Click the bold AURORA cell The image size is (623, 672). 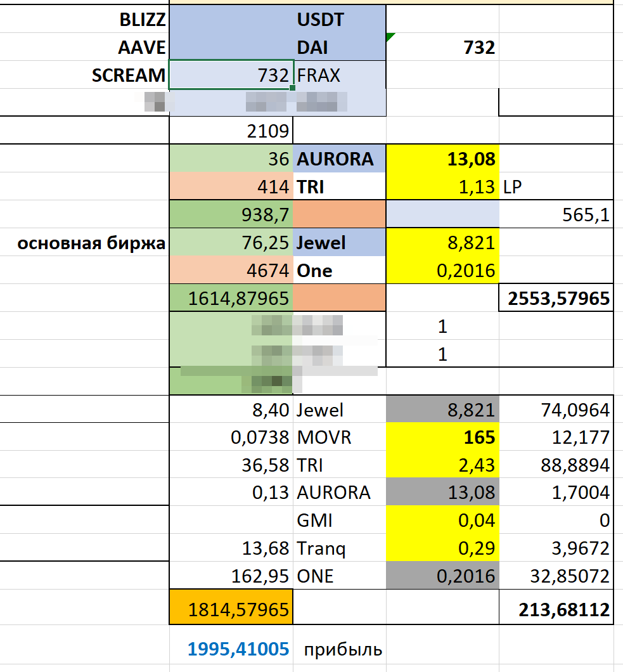[339, 158]
